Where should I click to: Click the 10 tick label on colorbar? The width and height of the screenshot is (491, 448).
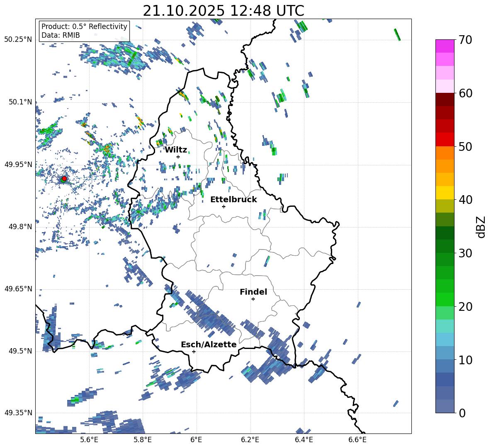465,360
